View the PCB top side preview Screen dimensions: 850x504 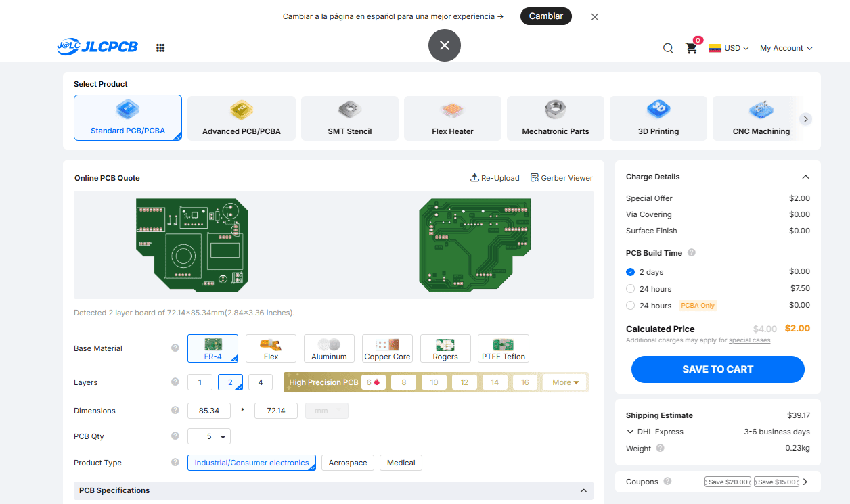192,245
